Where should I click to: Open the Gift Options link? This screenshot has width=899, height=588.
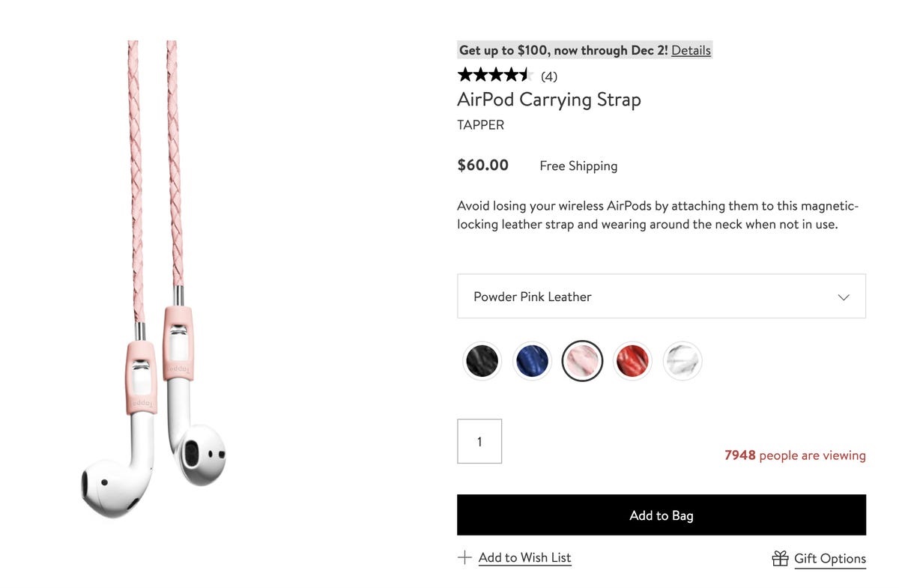pyautogui.click(x=830, y=559)
